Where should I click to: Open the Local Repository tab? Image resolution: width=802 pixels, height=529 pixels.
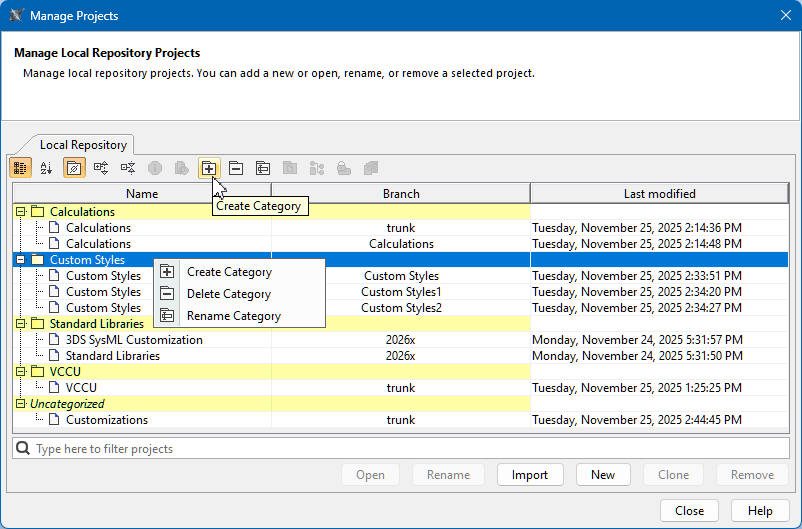[x=83, y=145]
